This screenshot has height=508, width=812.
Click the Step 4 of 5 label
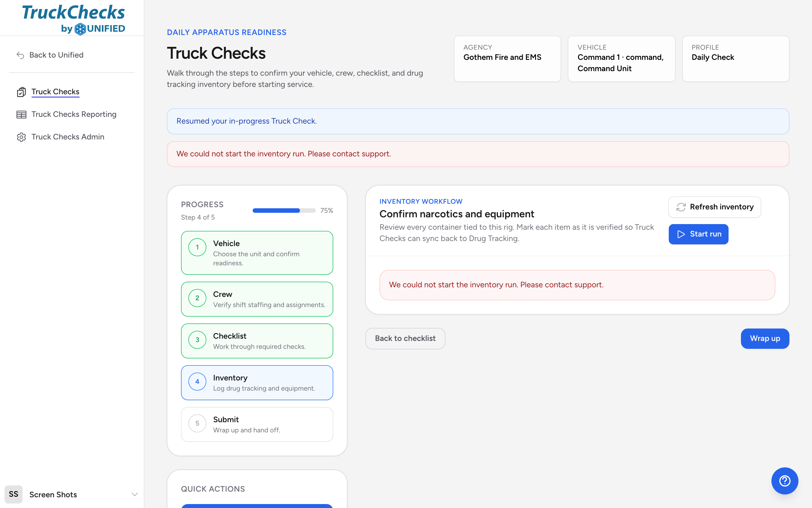pos(198,217)
